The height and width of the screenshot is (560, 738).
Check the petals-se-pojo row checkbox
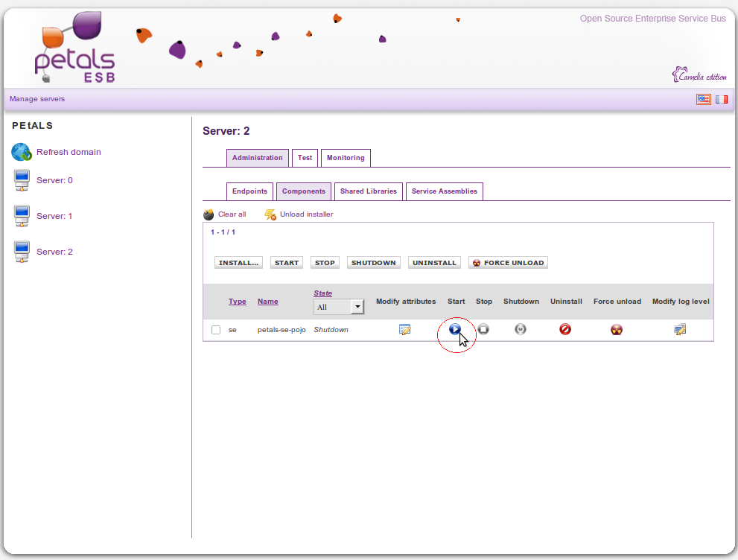216,330
